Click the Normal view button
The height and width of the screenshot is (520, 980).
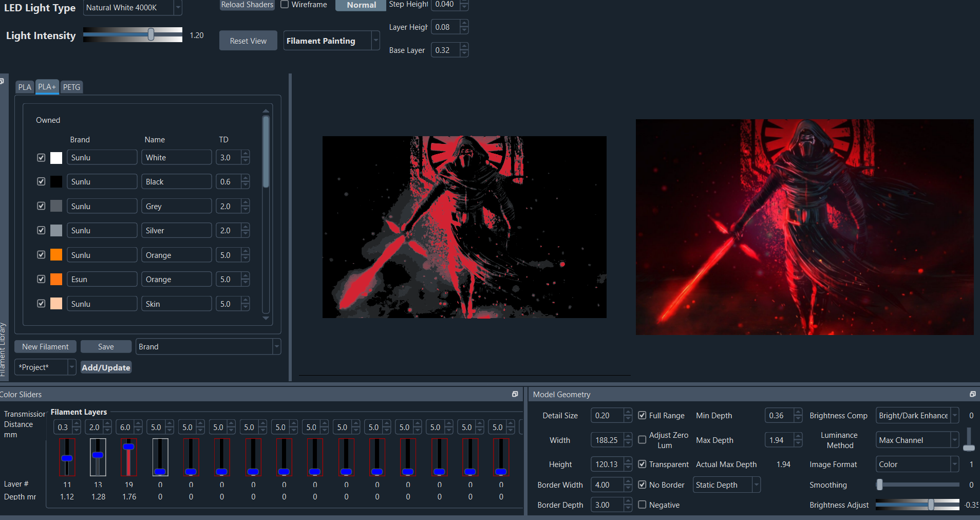tap(361, 5)
